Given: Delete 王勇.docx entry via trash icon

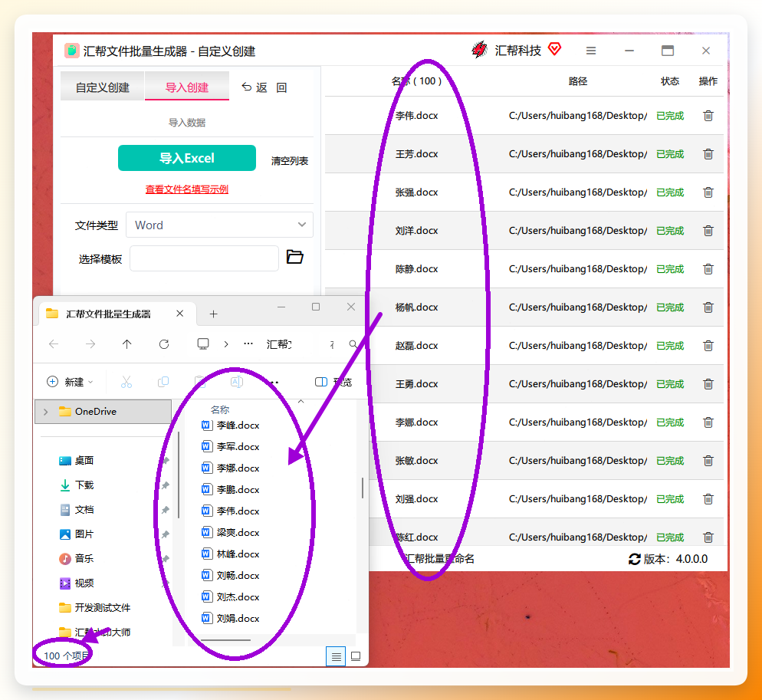Looking at the screenshot, I should [x=708, y=384].
